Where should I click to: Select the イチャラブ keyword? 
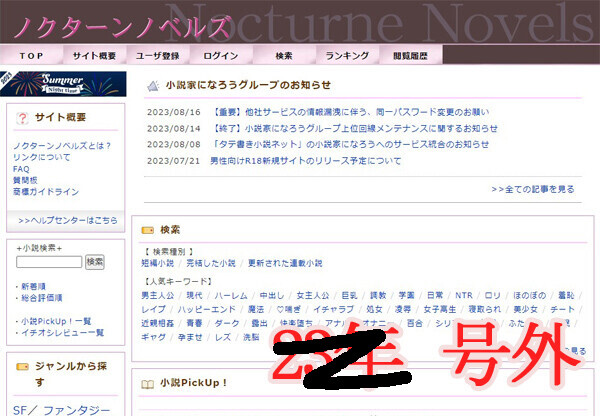(x=334, y=309)
